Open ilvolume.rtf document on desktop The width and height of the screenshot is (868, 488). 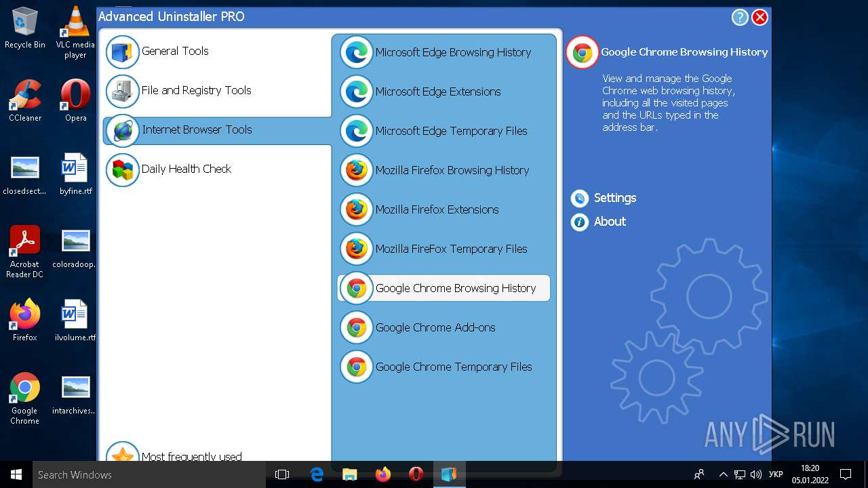tap(75, 321)
